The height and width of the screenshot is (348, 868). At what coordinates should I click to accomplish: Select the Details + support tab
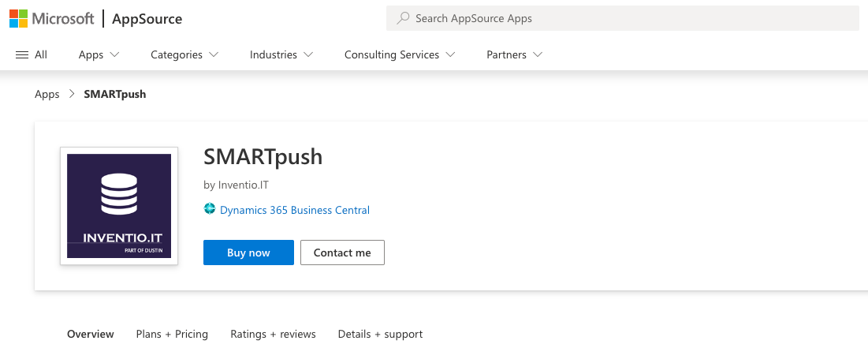point(380,334)
